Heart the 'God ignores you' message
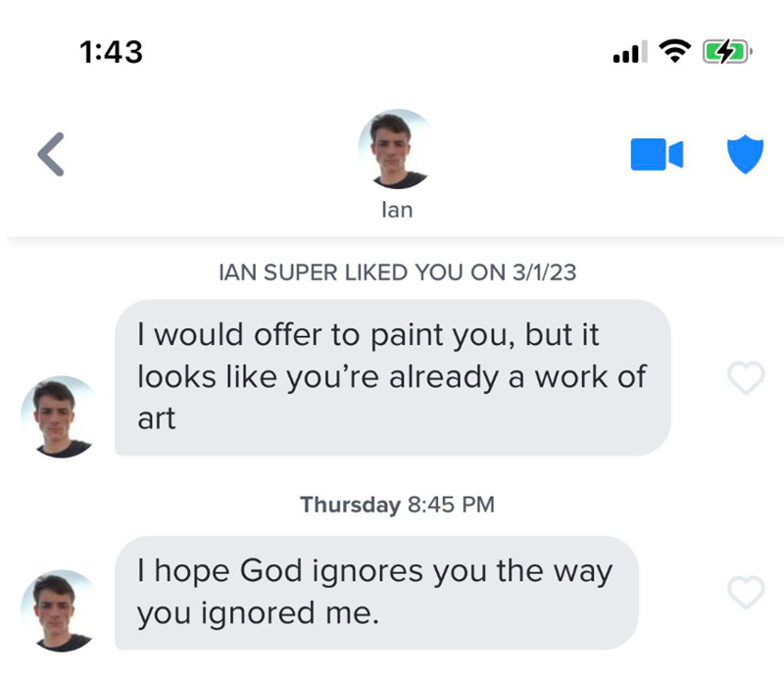Image resolution: width=784 pixels, height=679 pixels. [x=746, y=591]
